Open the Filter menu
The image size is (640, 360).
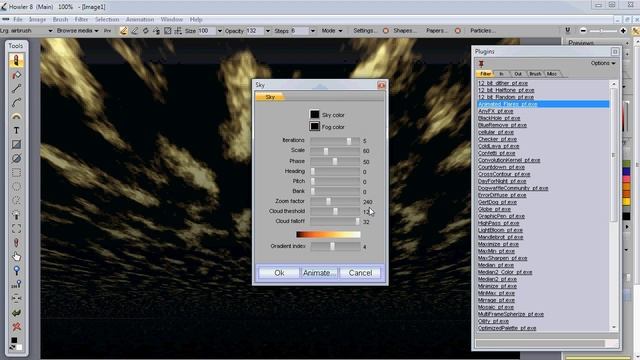pos(81,19)
